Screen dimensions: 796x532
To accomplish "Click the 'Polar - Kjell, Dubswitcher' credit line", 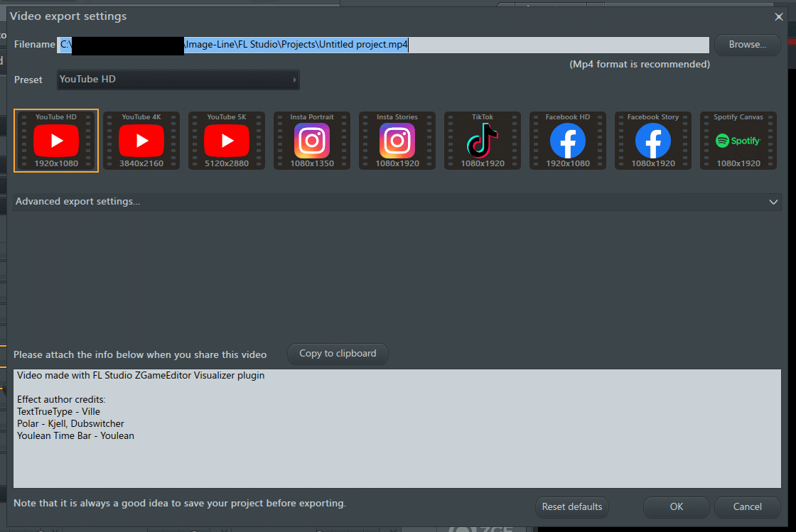I will 70,423.
